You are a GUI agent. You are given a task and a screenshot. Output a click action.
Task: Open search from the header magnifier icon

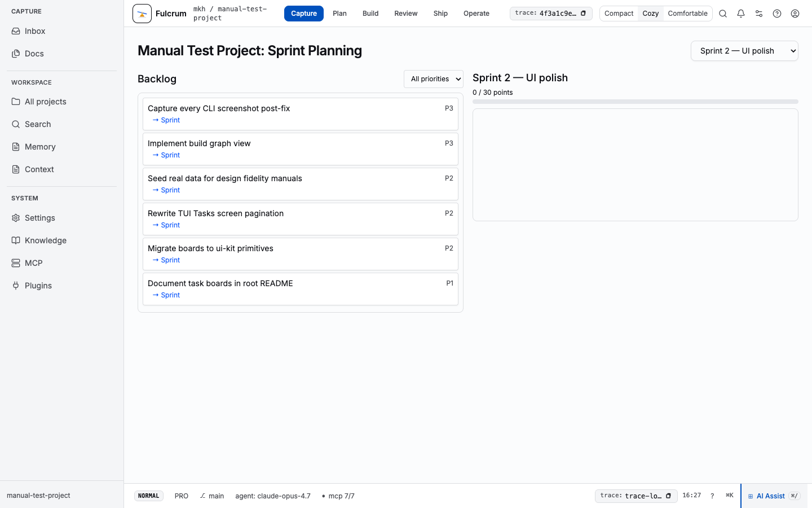pos(723,14)
